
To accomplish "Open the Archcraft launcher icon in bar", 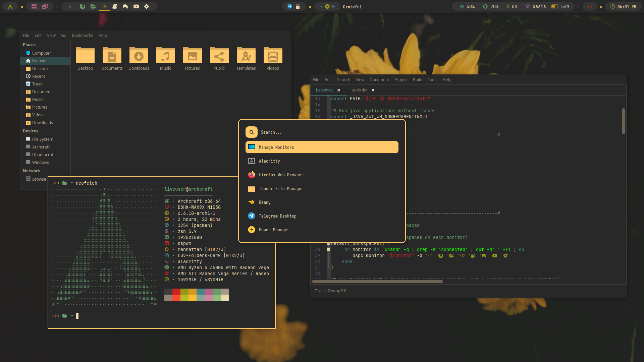I will coord(10,6).
